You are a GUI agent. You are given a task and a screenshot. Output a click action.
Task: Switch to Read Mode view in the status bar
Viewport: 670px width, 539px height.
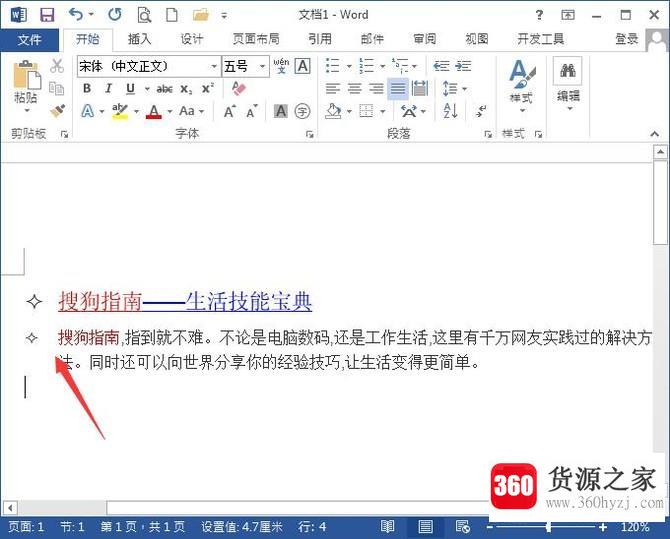coord(387,527)
